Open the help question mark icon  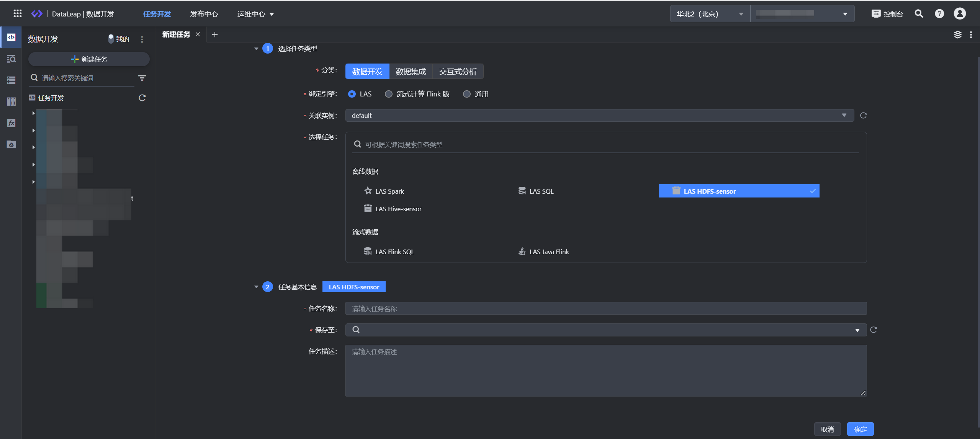pyautogui.click(x=939, y=14)
